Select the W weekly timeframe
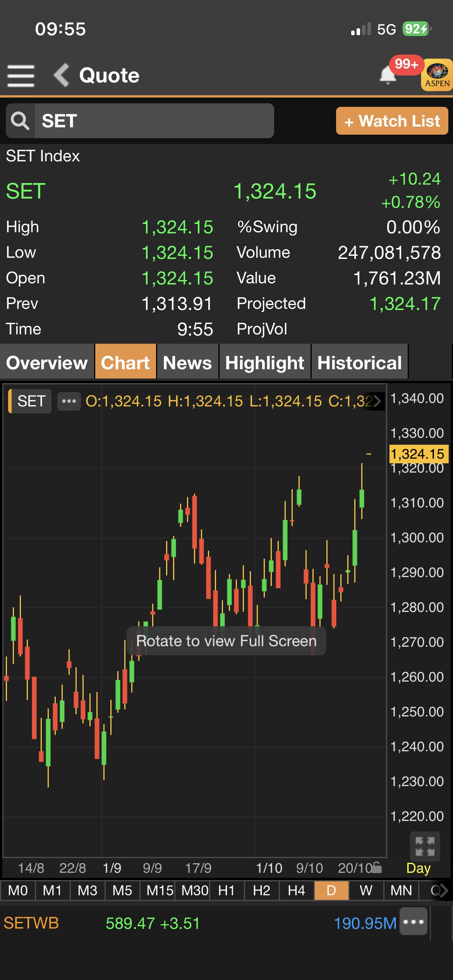The image size is (453, 980). 366,891
